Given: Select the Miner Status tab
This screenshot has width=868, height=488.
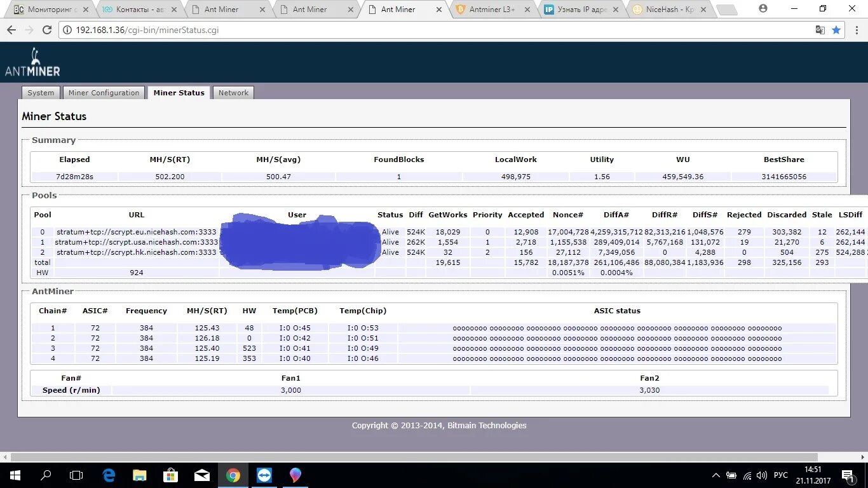Looking at the screenshot, I should click(179, 93).
